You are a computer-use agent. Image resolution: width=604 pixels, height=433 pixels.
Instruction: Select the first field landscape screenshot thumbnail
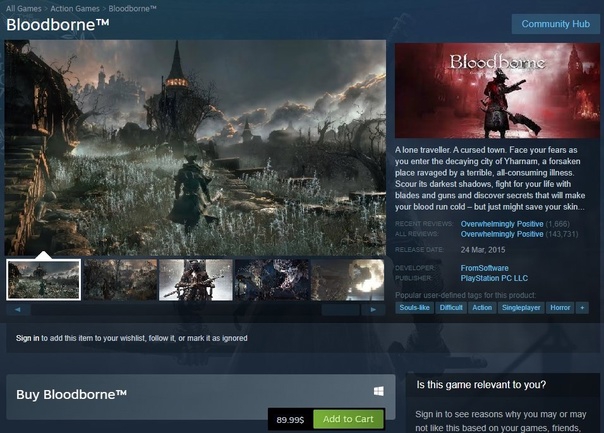(44, 280)
